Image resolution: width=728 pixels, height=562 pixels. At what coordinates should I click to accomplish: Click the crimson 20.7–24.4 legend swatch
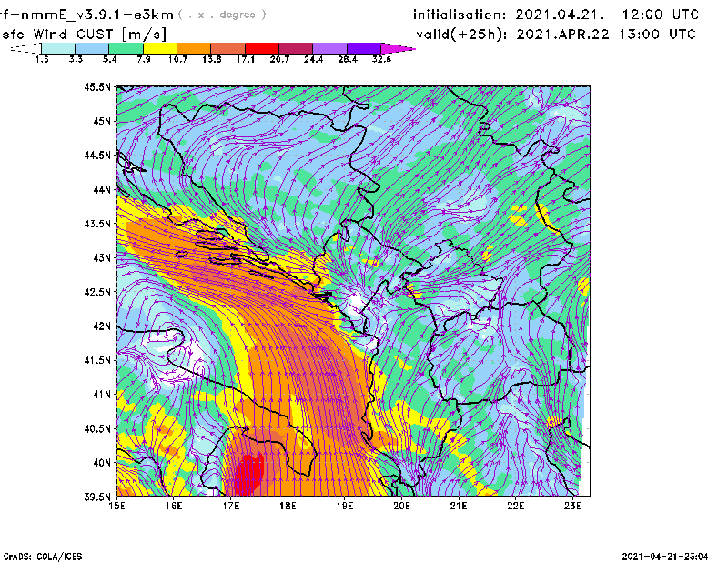coord(296,48)
